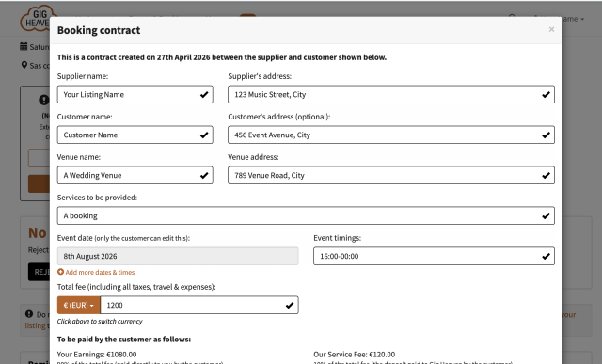Edit the Event timings field
This screenshot has width=602, height=364.
pyautogui.click(x=434, y=256)
